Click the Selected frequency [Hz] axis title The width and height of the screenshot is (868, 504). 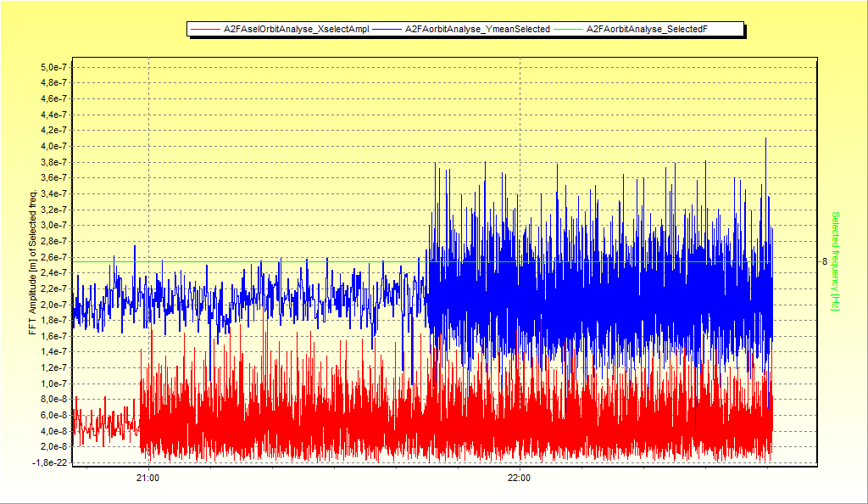(835, 260)
